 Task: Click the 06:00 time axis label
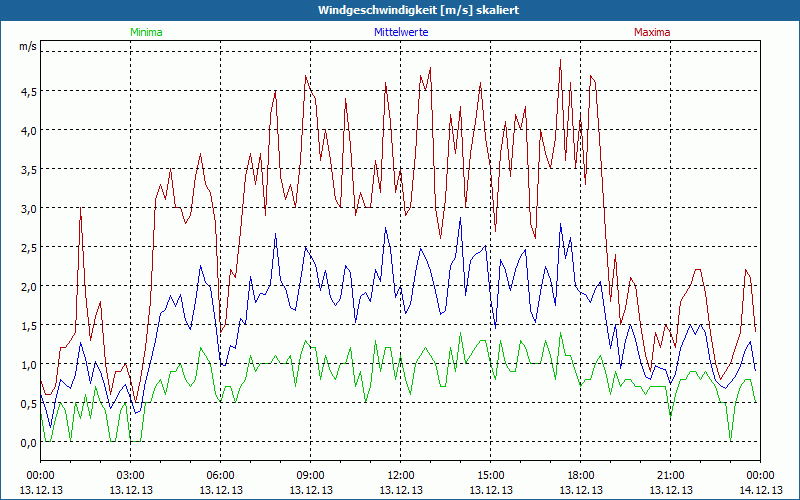tap(220, 476)
